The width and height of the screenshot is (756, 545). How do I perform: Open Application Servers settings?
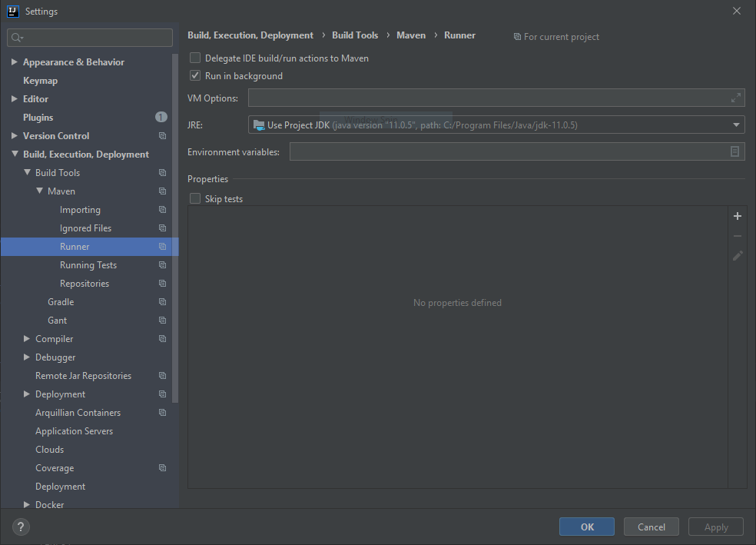tap(75, 431)
